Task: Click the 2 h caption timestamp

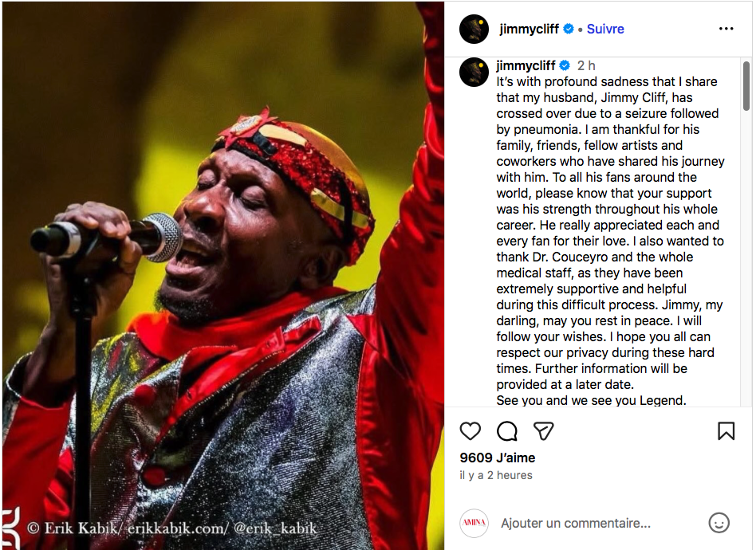Action: click(x=586, y=65)
